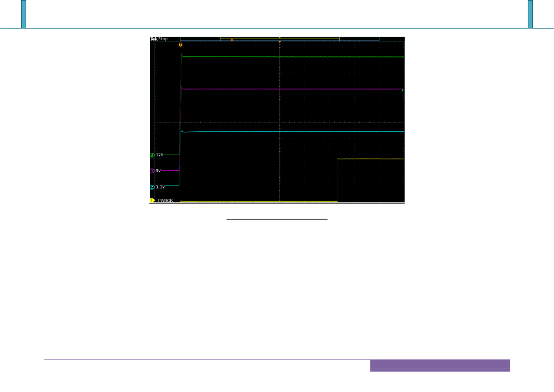Click the waveform overview bar at top

[280, 38]
